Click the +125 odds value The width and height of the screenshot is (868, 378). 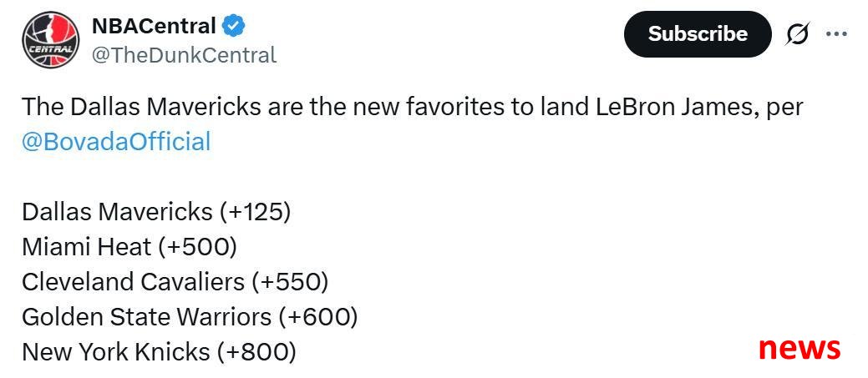(x=255, y=212)
